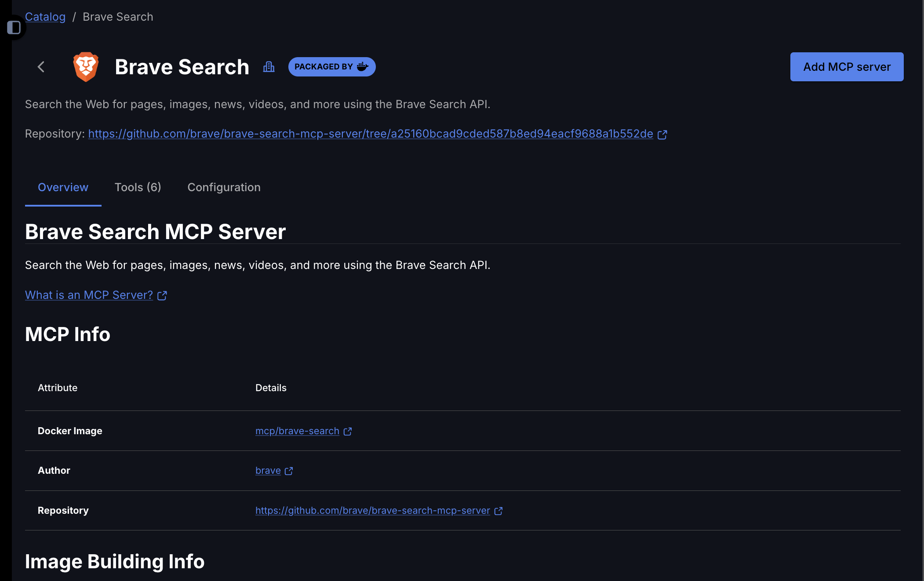Viewport: 924px width, 581px height.
Task: Open brave-search-mcp-server repository link in table
Action: coord(372,511)
